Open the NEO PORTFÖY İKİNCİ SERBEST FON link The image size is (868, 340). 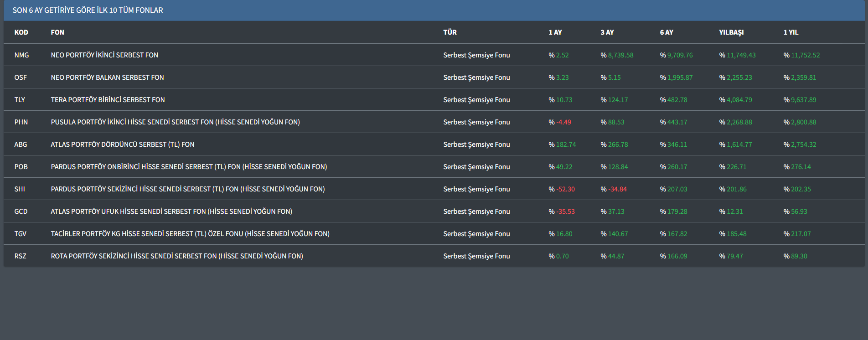104,55
